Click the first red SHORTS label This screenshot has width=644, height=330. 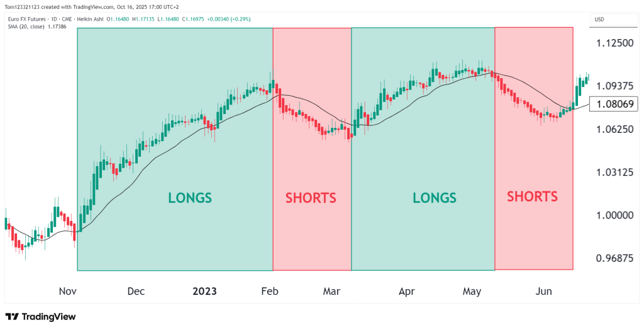point(311,198)
